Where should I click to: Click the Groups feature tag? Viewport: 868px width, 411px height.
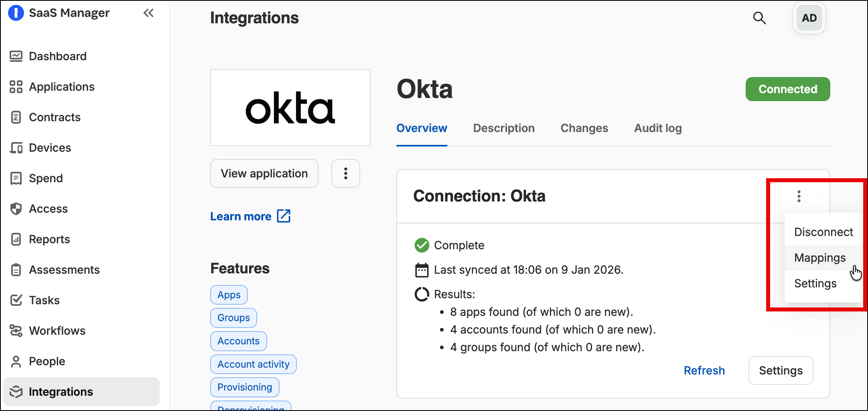[x=233, y=318]
